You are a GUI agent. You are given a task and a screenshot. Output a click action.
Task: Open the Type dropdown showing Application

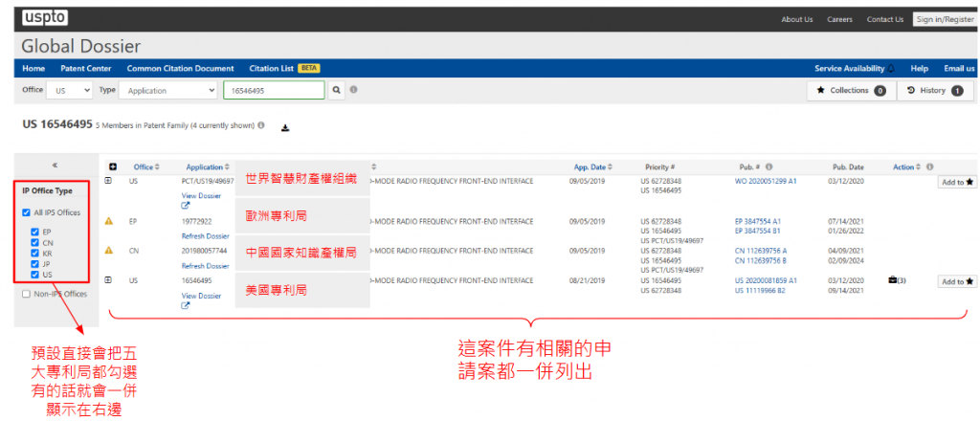pyautogui.click(x=168, y=91)
